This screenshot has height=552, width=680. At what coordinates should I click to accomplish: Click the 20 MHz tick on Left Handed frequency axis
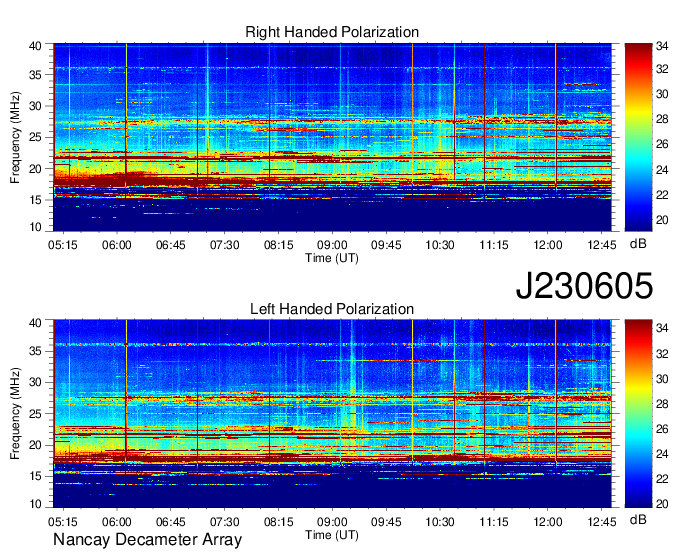pyautogui.click(x=35, y=445)
